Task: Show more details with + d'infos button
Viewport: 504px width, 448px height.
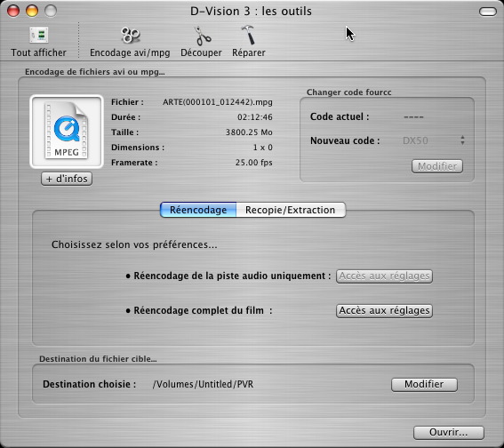Action: pos(67,179)
